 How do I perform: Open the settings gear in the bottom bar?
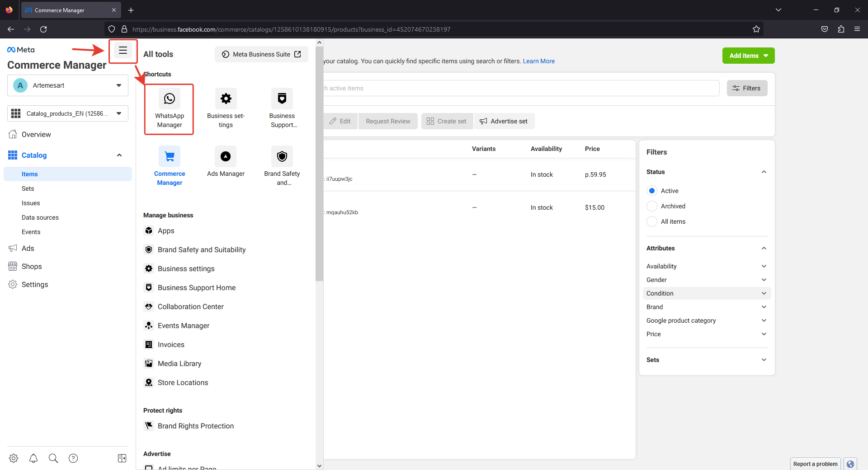point(14,458)
